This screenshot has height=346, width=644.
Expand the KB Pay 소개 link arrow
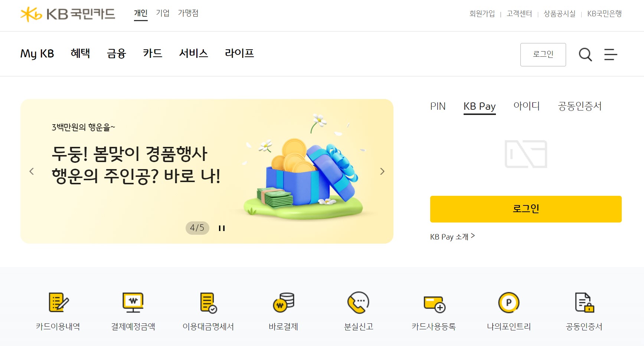coord(473,235)
